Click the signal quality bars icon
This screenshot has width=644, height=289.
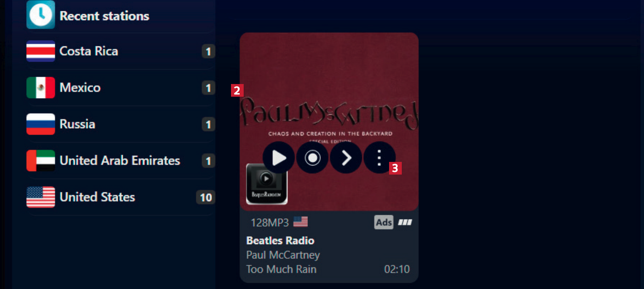(405, 222)
